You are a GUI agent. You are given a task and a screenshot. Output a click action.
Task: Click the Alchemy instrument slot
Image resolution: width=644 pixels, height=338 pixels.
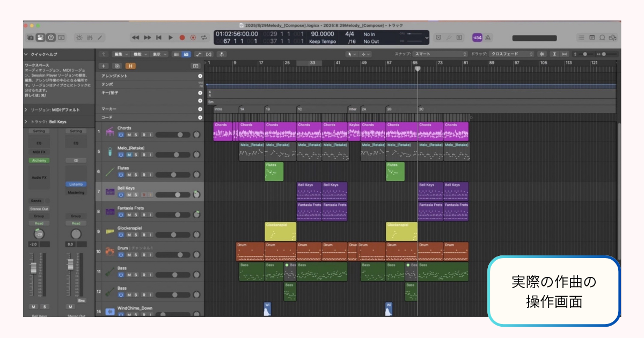[39, 160]
